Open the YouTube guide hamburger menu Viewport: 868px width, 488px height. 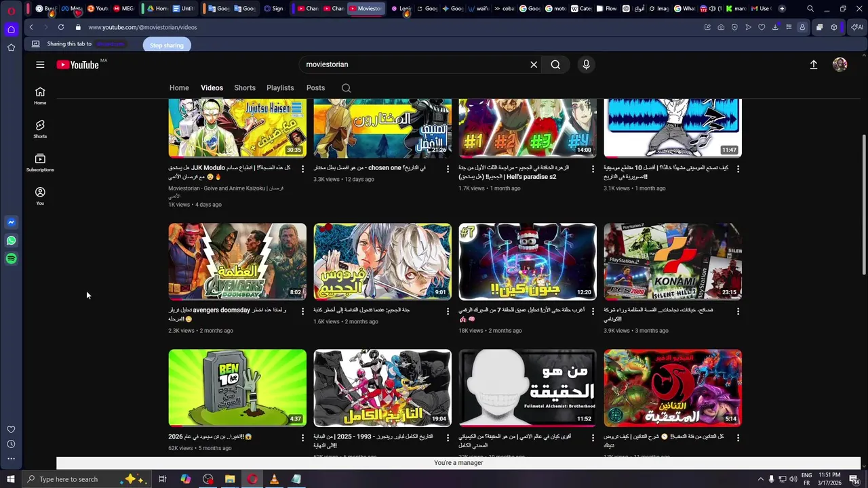coord(40,64)
